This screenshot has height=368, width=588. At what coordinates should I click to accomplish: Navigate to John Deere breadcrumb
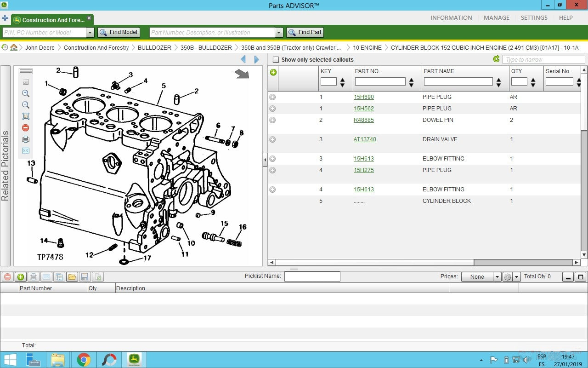(x=40, y=48)
